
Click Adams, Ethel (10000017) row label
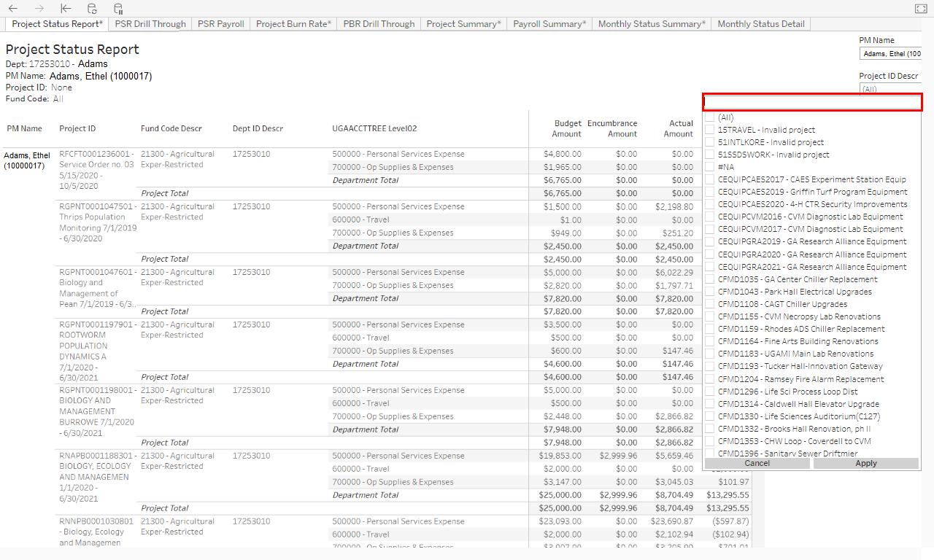click(x=27, y=160)
